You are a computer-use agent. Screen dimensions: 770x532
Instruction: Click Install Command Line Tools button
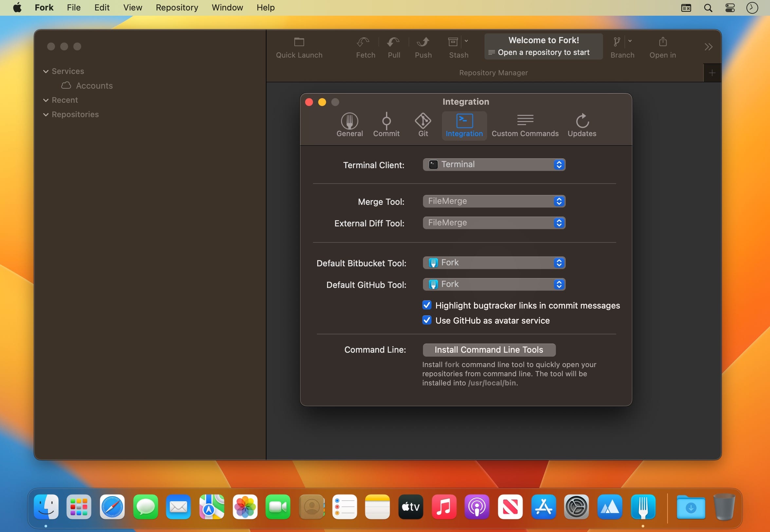click(x=488, y=350)
